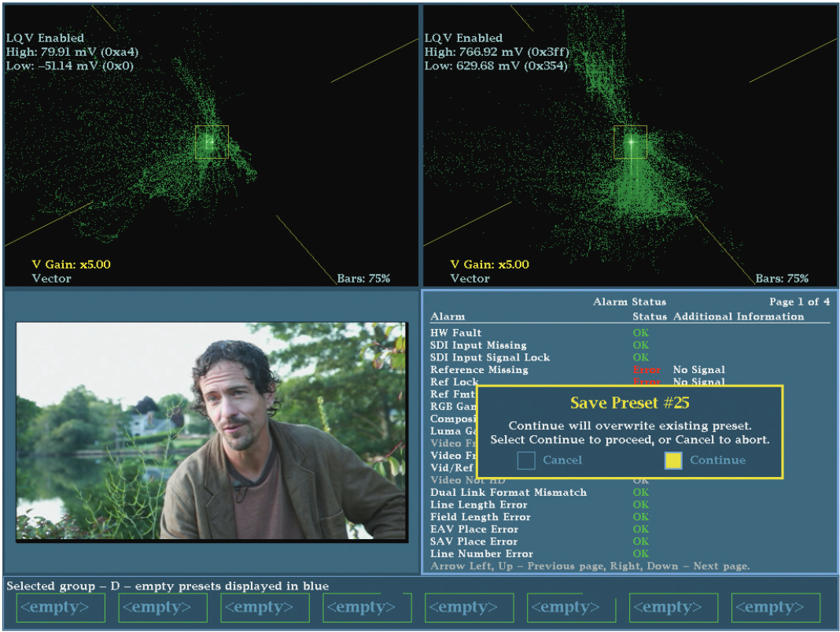This screenshot has width=840, height=632.
Task: Click the OK status for Line Number Error
Action: 641,554
